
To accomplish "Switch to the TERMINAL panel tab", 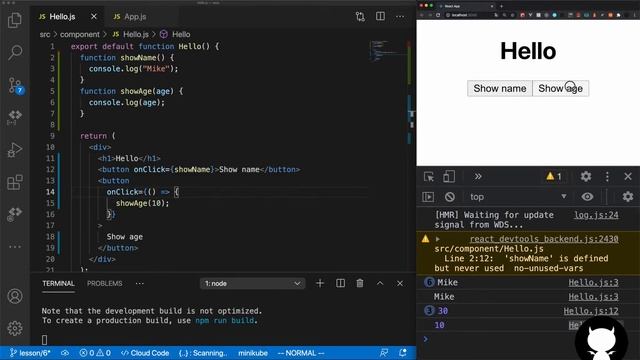I will click(58, 283).
